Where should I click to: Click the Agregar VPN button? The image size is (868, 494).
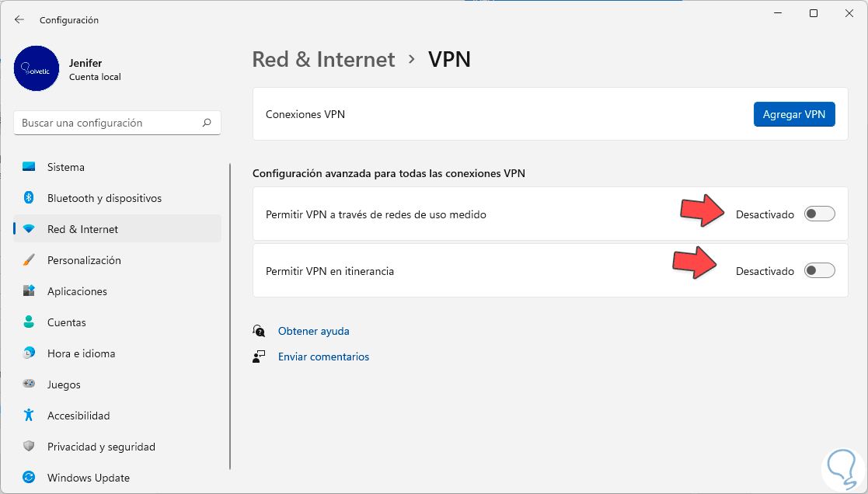click(x=793, y=114)
